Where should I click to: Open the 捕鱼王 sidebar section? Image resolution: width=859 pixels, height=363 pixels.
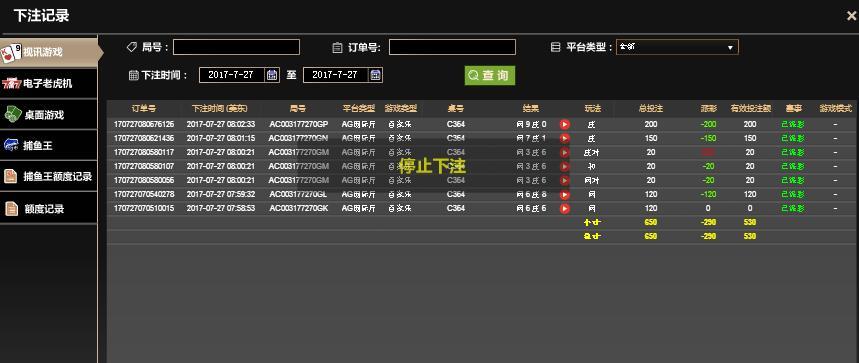click(48, 146)
